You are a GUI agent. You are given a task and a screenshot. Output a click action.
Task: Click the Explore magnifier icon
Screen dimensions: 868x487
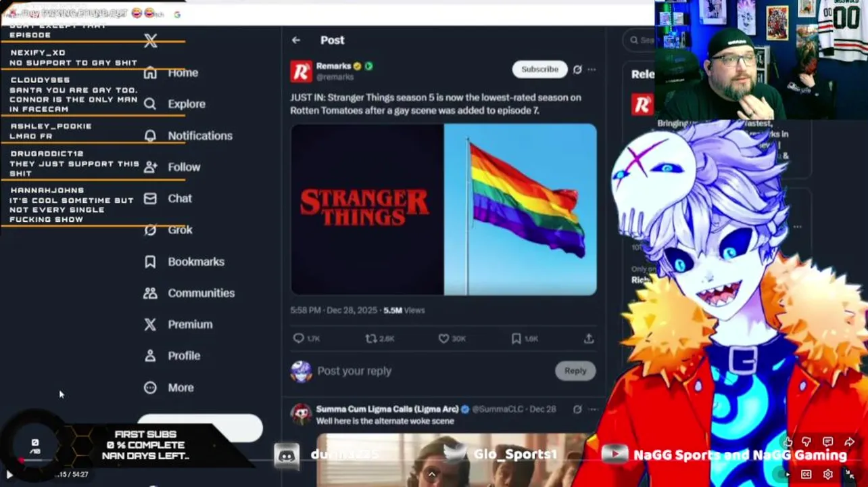tap(150, 104)
